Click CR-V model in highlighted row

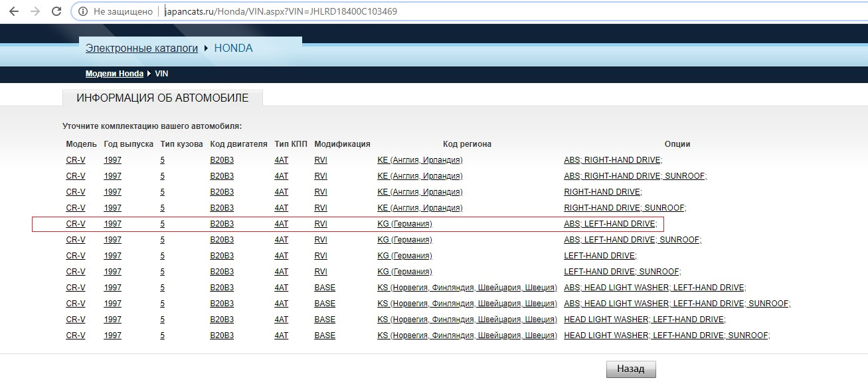(76, 224)
